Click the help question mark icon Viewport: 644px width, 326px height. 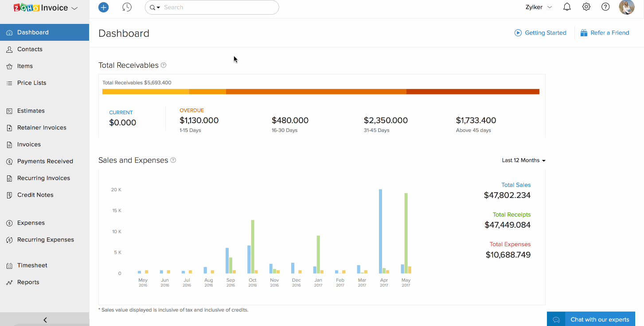pos(605,7)
